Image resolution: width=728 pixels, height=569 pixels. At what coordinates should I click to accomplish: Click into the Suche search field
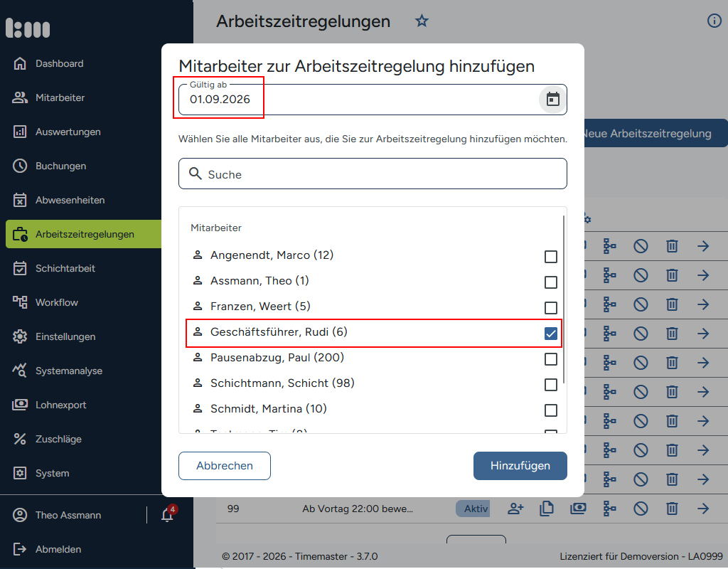pyautogui.click(x=373, y=174)
